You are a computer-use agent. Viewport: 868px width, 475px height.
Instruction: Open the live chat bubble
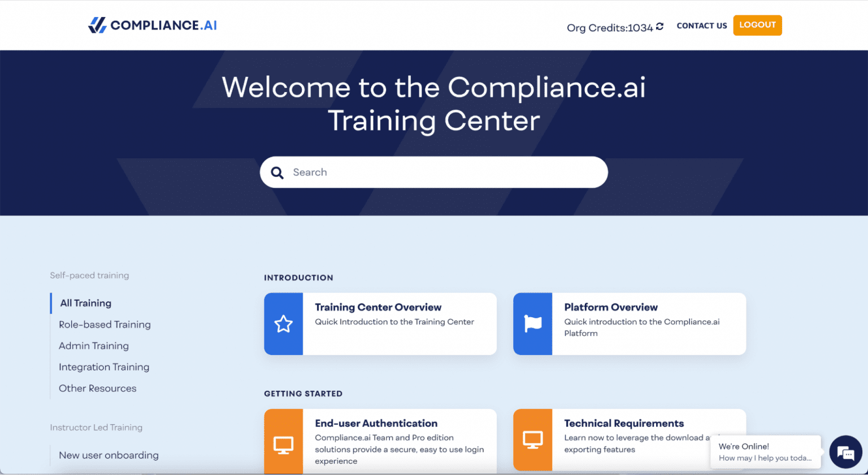pos(845,452)
